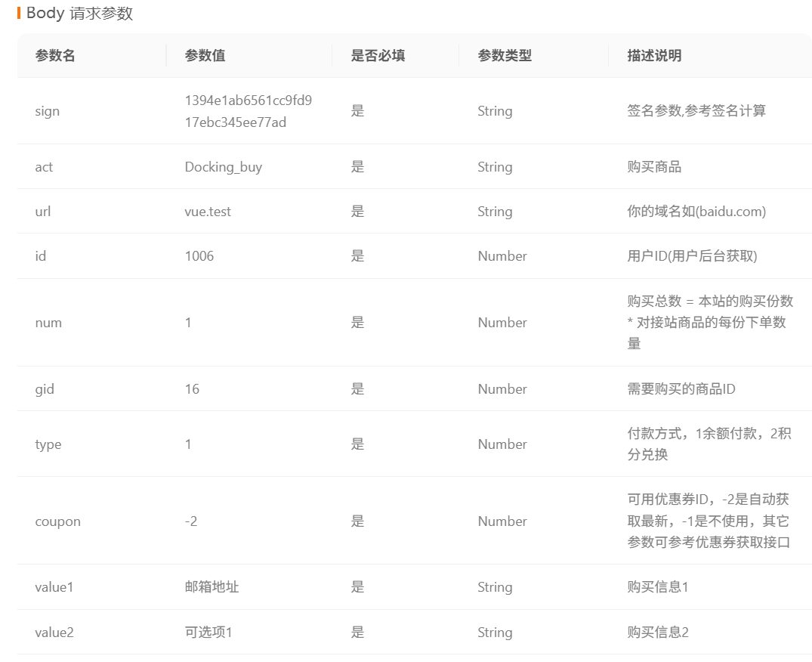Click the act parameter row value Docking_buy
The width and height of the screenshot is (812, 662).
(x=222, y=166)
